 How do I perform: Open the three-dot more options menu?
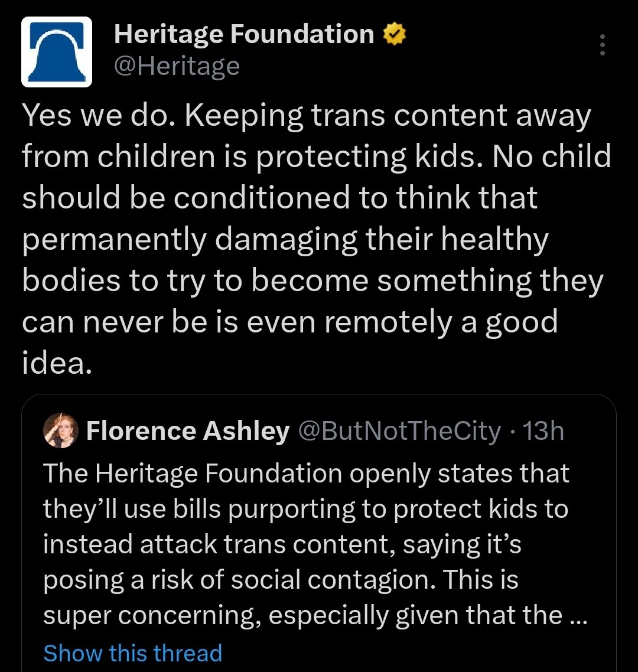pyautogui.click(x=602, y=45)
